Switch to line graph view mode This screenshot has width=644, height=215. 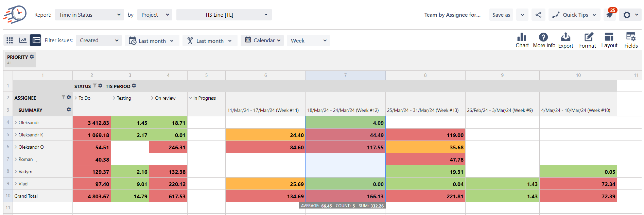(x=23, y=40)
